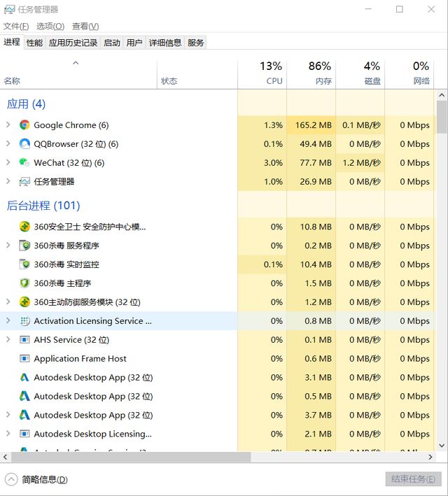Click the 360主动防御服务模块 icon

24,302
